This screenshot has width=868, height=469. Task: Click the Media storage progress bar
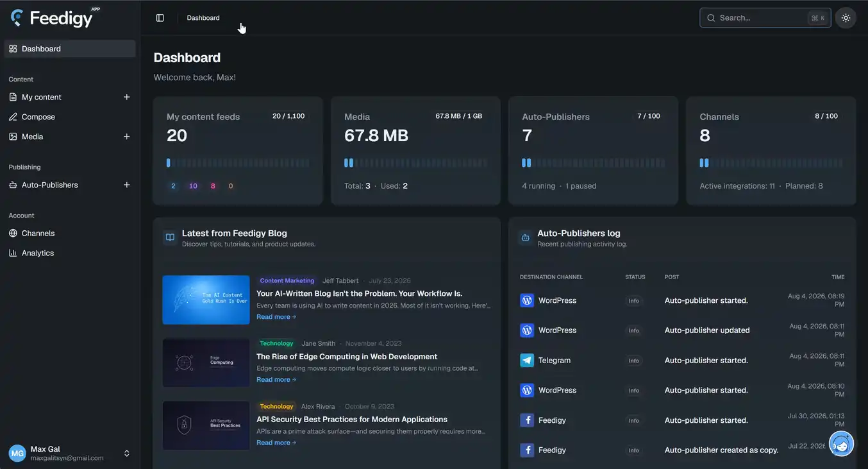[x=415, y=163]
